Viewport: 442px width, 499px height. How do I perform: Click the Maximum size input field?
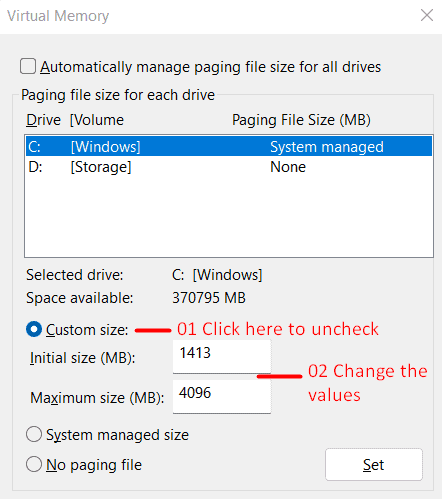pyautogui.click(x=222, y=397)
